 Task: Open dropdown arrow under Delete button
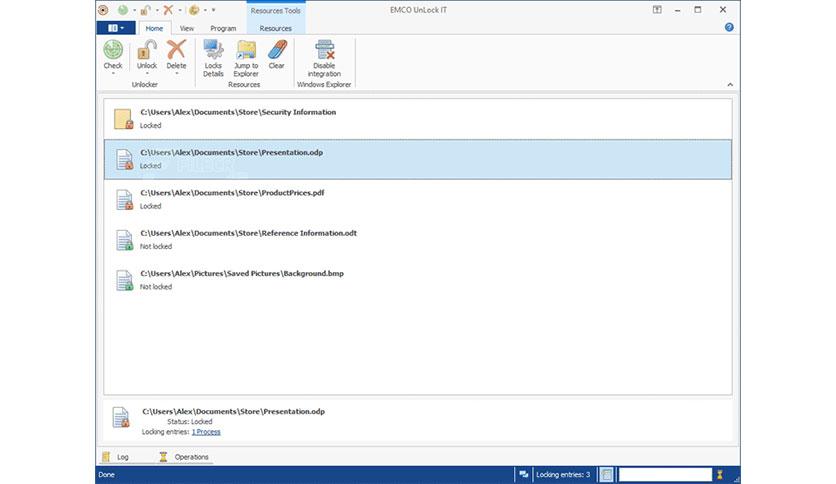pyautogui.click(x=176, y=74)
